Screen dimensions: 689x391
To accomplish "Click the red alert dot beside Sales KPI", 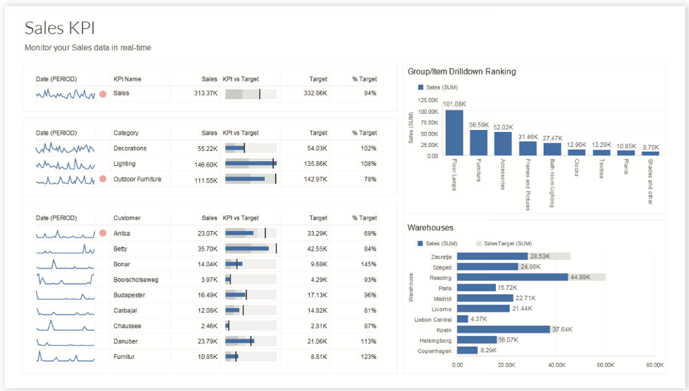I will (x=103, y=94).
